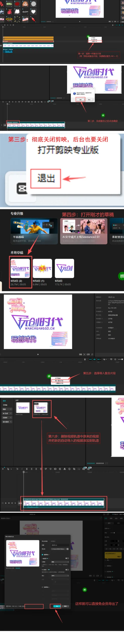The width and height of the screenshot is (124, 644).
Task: Click 打开剪映专业版 in the tray menu
Action: coord(68,150)
